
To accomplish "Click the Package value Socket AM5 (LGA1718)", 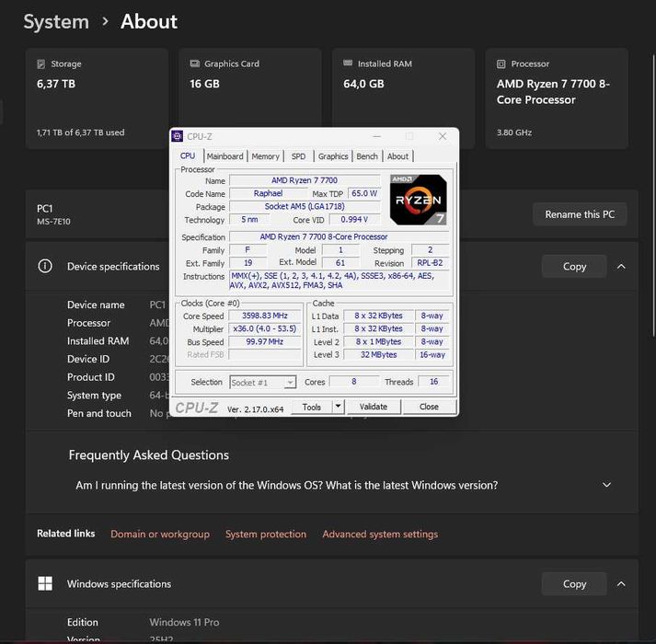I will click(x=305, y=206).
